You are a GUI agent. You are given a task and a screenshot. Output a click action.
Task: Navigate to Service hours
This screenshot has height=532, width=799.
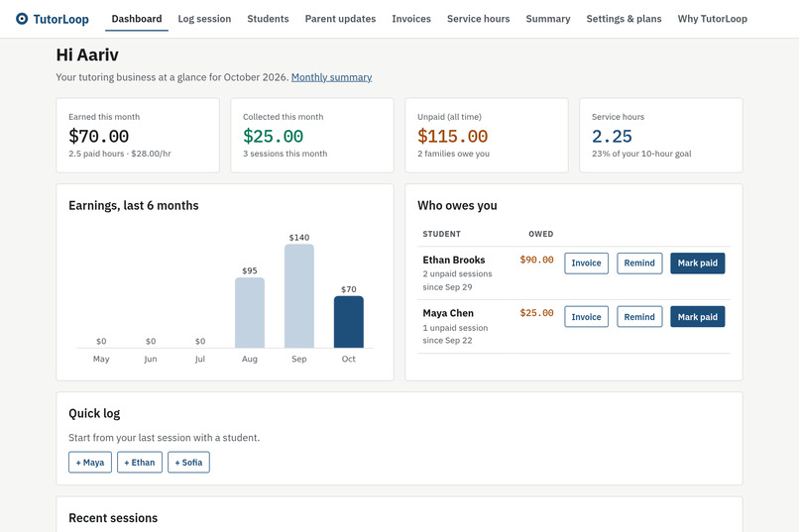(479, 19)
